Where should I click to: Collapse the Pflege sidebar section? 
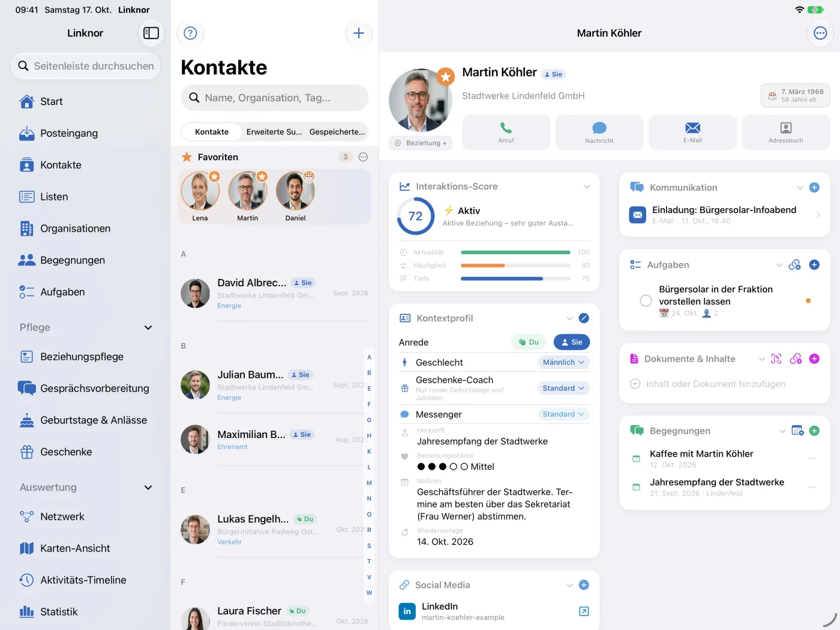pos(148,328)
